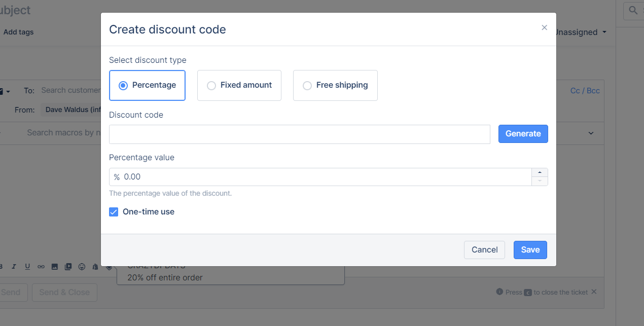The height and width of the screenshot is (326, 644).
Task: Open the emoji picker icon
Action: (x=82, y=267)
